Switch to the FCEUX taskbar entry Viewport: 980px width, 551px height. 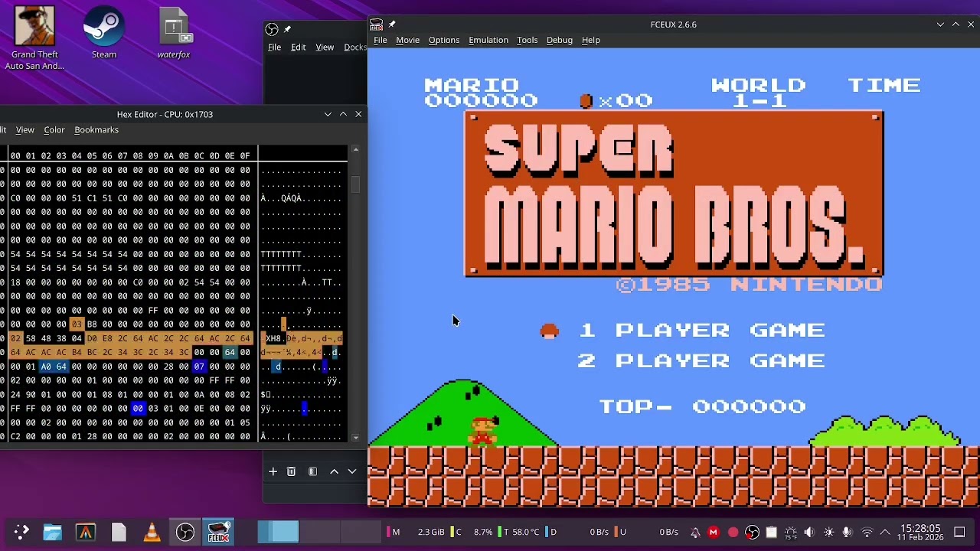(x=218, y=532)
